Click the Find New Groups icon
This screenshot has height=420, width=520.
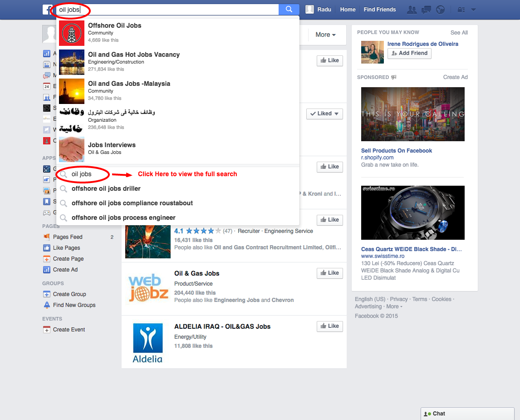(47, 305)
